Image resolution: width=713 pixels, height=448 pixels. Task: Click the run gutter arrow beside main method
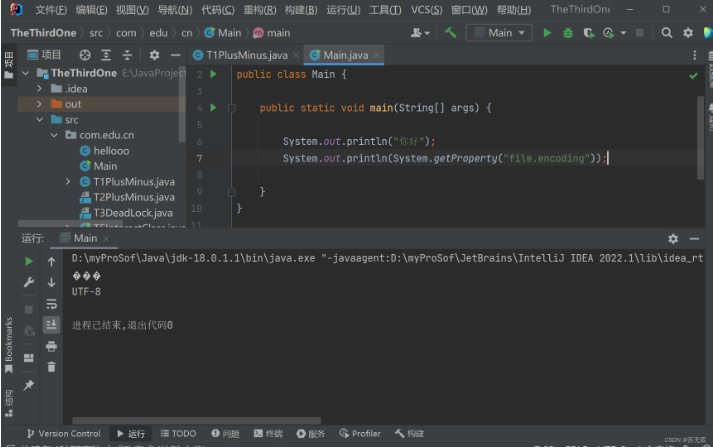click(x=213, y=107)
